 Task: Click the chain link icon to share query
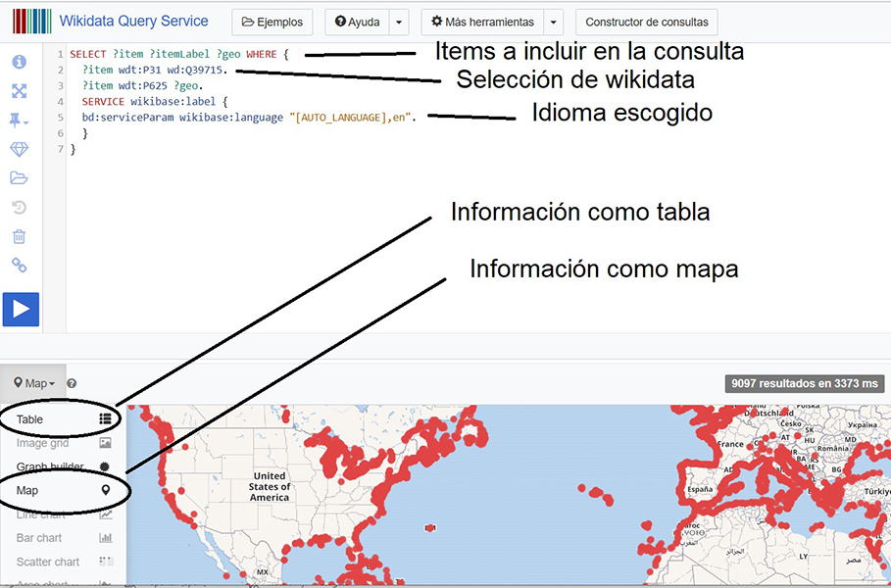click(20, 266)
